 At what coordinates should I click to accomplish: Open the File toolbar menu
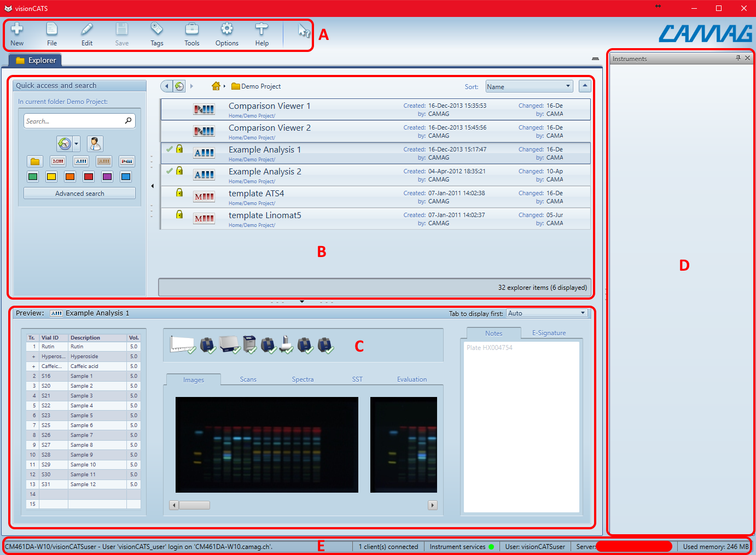(52, 34)
